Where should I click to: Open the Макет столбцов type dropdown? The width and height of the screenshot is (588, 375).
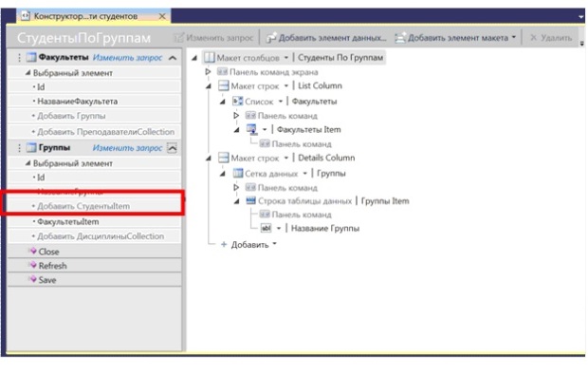286,58
